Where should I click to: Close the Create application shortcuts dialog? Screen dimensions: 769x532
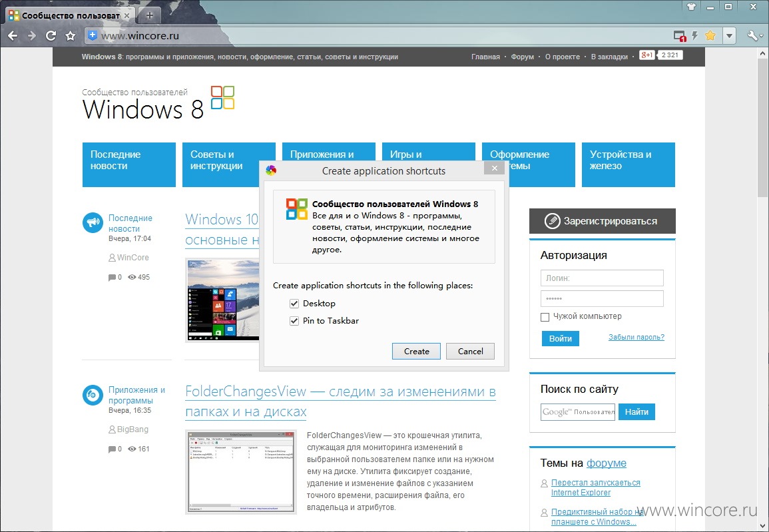coord(494,168)
